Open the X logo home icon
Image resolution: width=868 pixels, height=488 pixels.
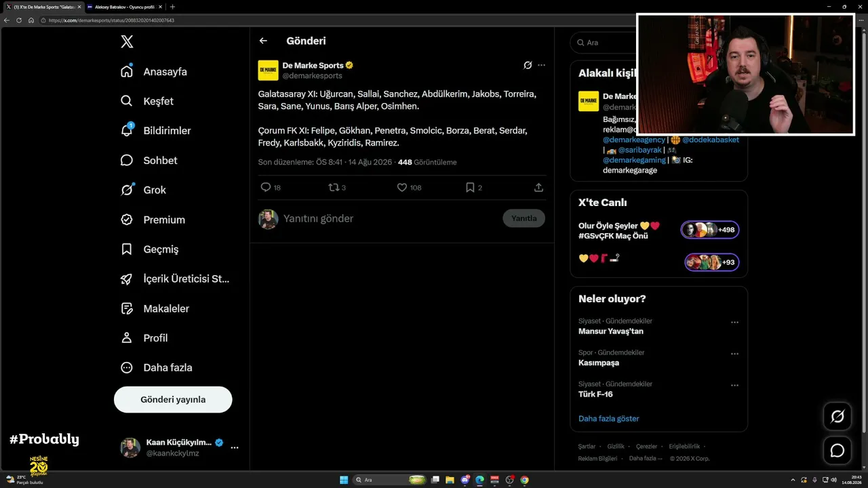point(127,42)
